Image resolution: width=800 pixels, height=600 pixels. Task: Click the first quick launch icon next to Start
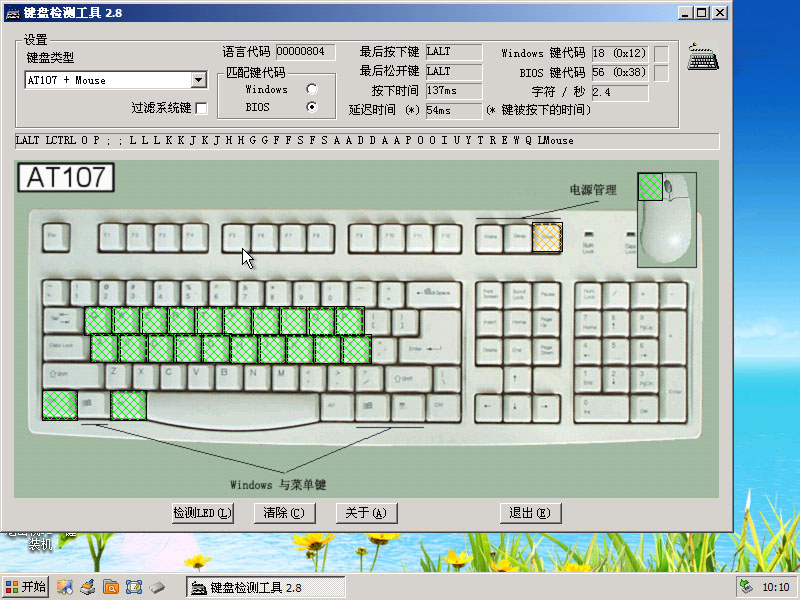64,587
